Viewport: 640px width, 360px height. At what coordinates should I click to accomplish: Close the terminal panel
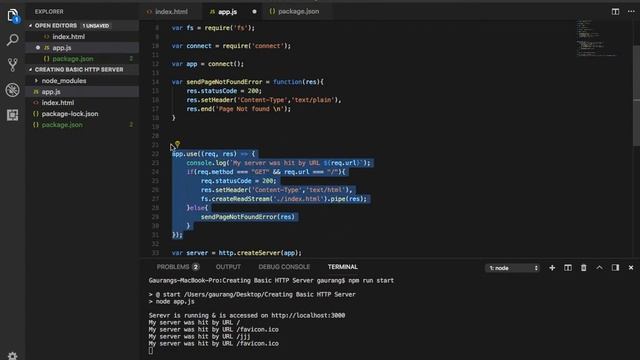click(x=631, y=268)
